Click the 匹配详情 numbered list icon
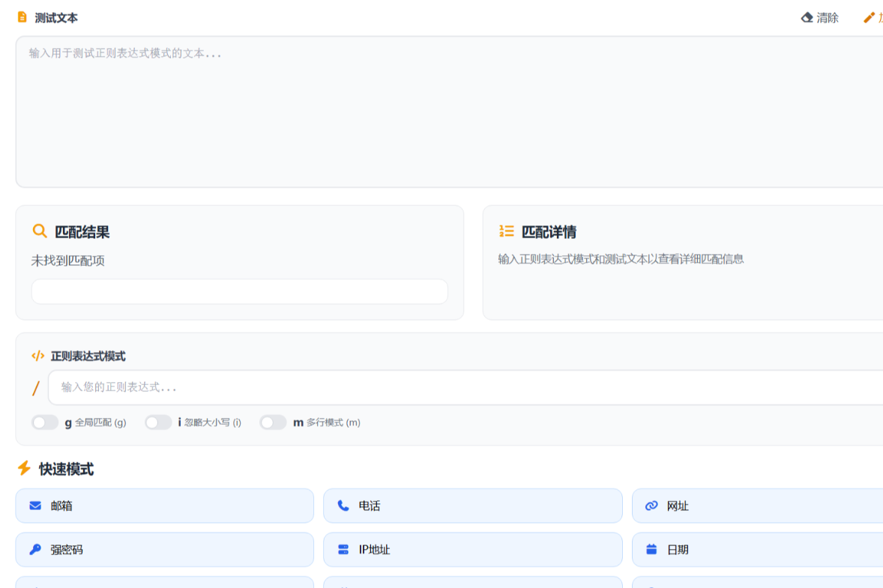 coord(506,231)
